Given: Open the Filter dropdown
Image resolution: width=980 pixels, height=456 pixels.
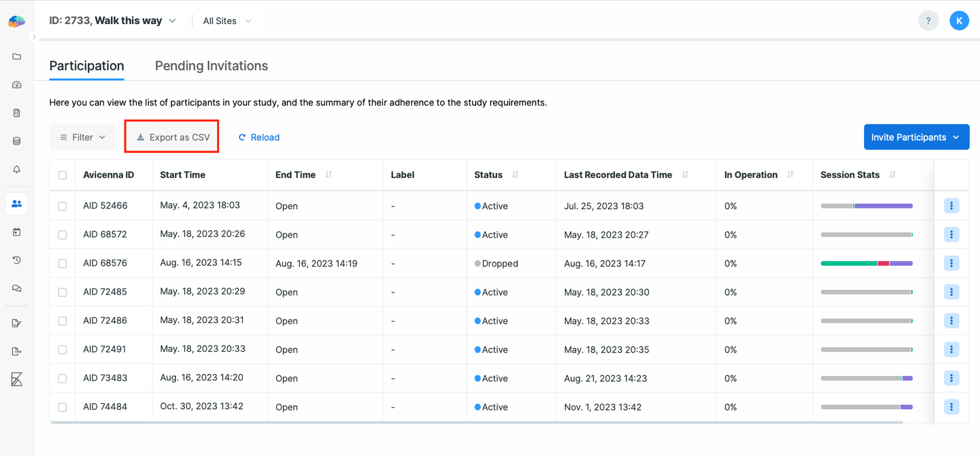Looking at the screenshot, I should click(82, 137).
